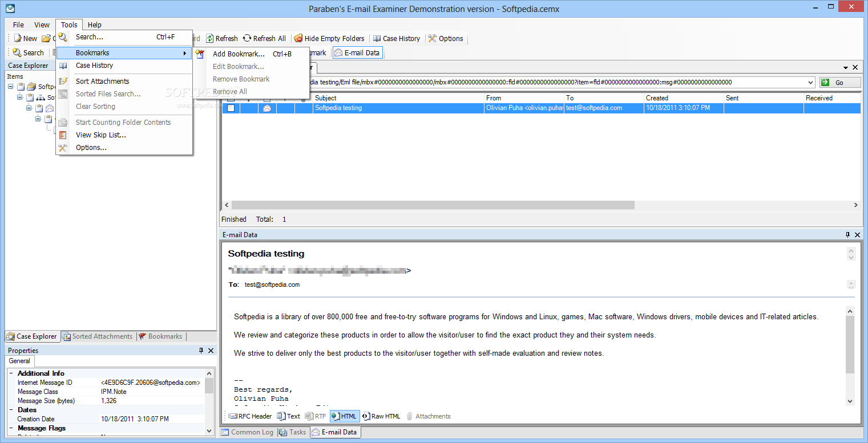Click the Internet Message ID value
This screenshot has height=443, width=868.
pyautogui.click(x=151, y=383)
